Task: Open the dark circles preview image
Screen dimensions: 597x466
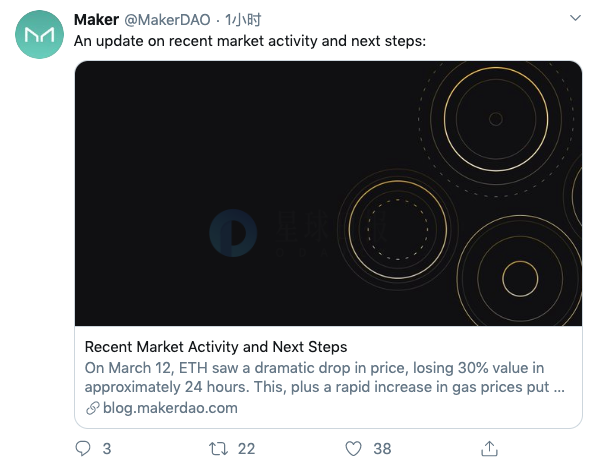Action: pyautogui.click(x=328, y=193)
